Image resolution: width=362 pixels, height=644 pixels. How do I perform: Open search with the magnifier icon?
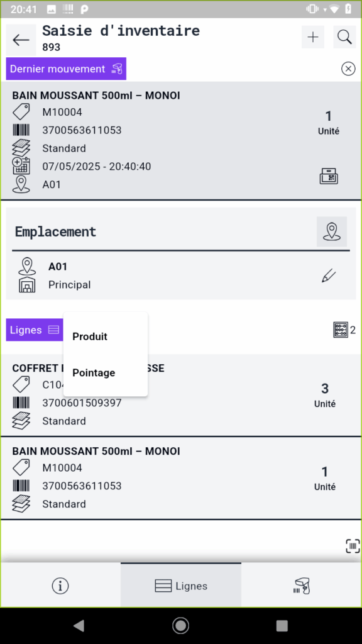[344, 37]
